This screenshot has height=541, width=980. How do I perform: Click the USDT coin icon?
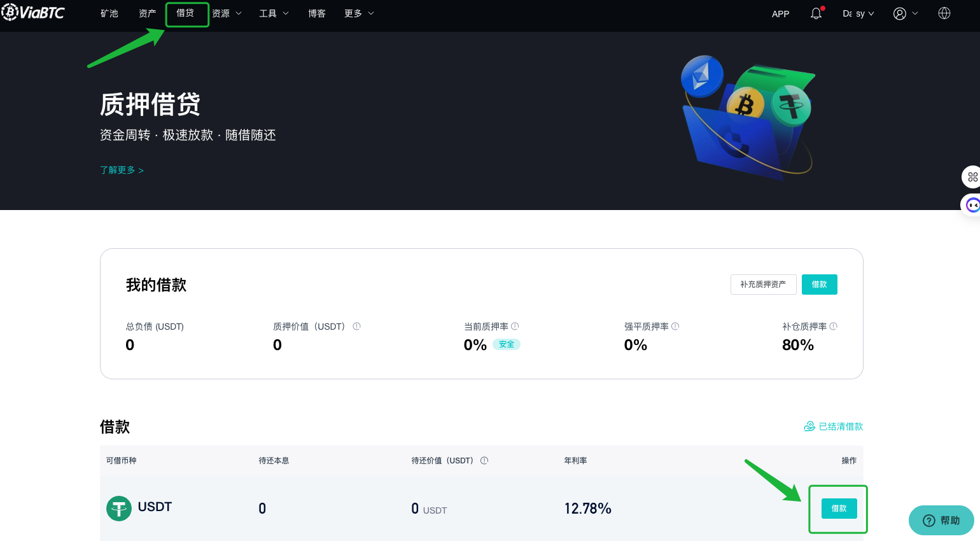click(x=118, y=508)
